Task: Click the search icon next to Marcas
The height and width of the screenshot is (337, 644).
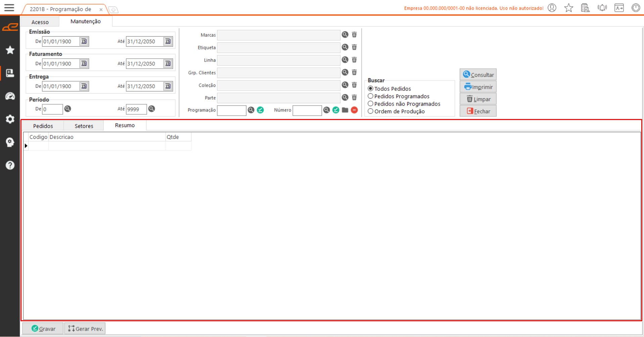Action: click(x=345, y=35)
